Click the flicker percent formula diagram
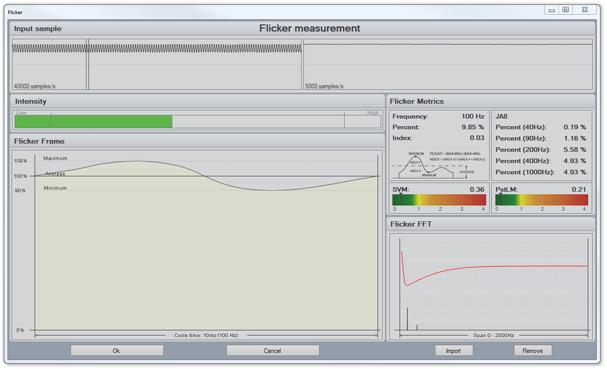Screen dimensions: 607x369 point(438,165)
